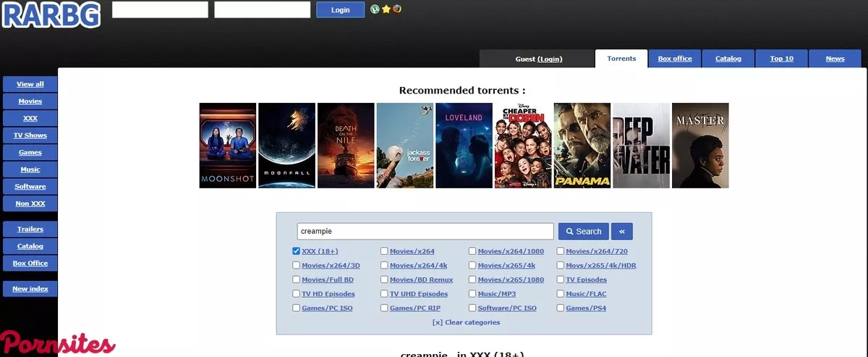The width and height of the screenshot is (868, 357).
Task: Click the green uTorrent icon
Action: point(375,9)
